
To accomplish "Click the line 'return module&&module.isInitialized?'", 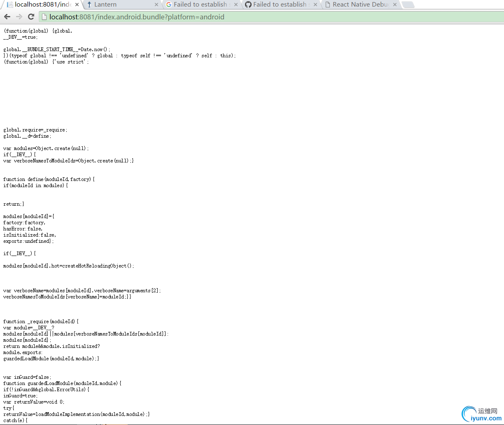I will click(51, 346).
